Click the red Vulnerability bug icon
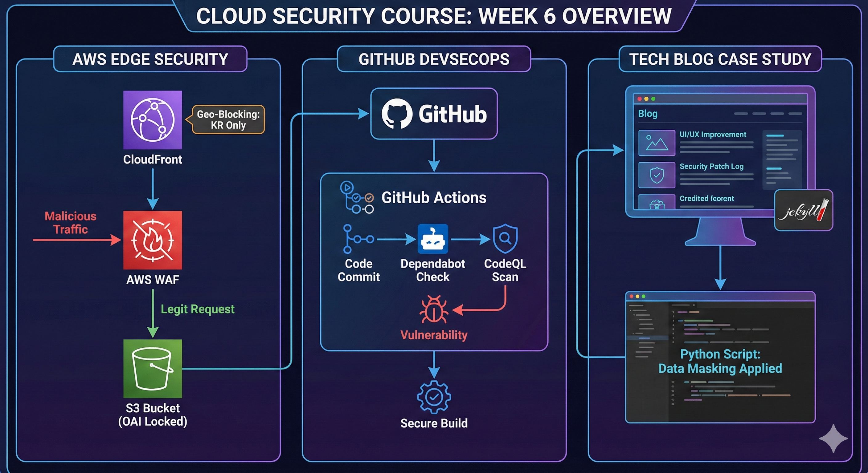 pyautogui.click(x=434, y=309)
